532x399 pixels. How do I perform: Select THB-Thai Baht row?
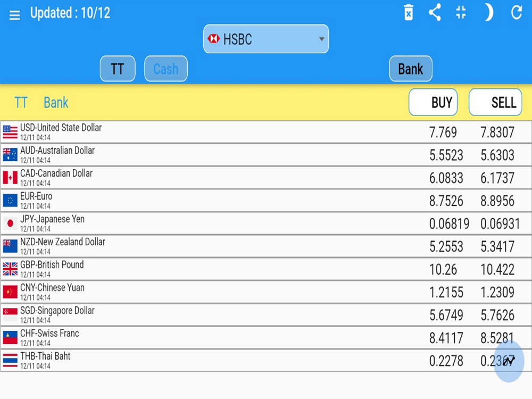(x=266, y=360)
